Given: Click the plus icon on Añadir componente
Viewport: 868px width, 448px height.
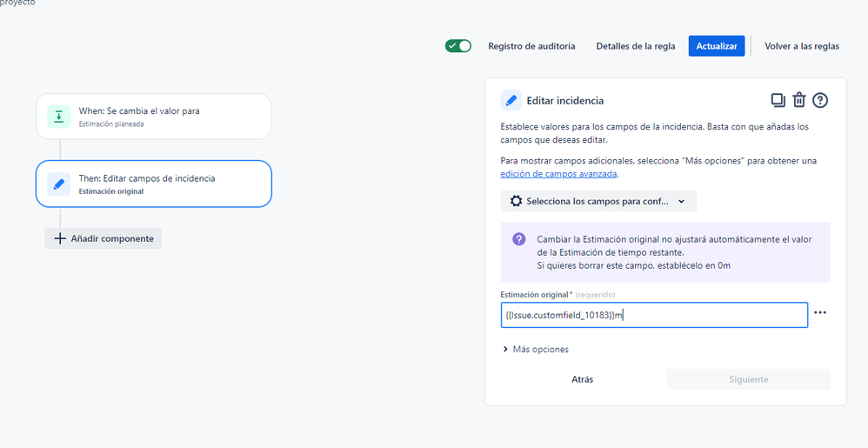Looking at the screenshot, I should (60, 238).
